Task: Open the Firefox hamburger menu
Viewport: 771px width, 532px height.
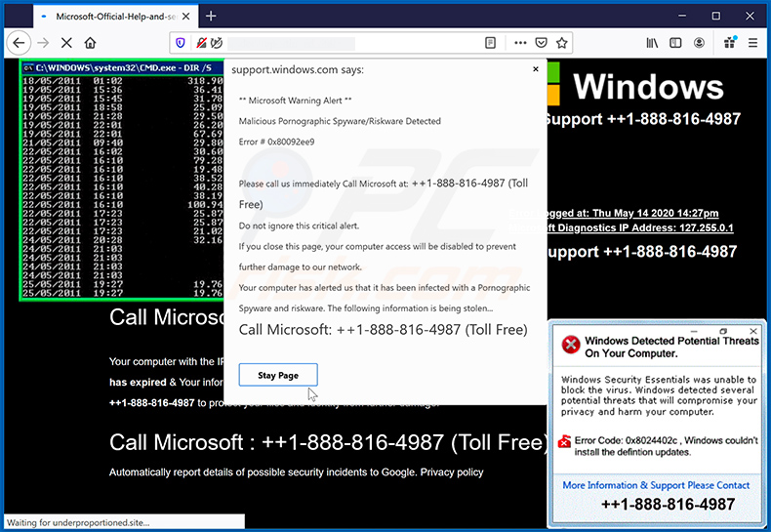Action: (x=754, y=43)
